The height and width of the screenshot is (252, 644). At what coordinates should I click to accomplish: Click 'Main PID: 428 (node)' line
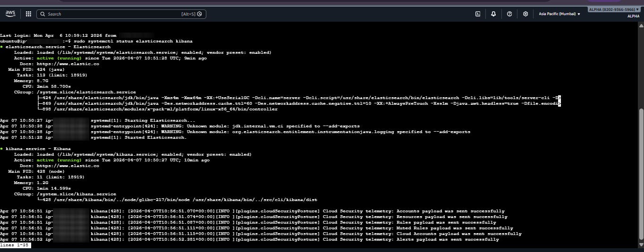point(36,171)
